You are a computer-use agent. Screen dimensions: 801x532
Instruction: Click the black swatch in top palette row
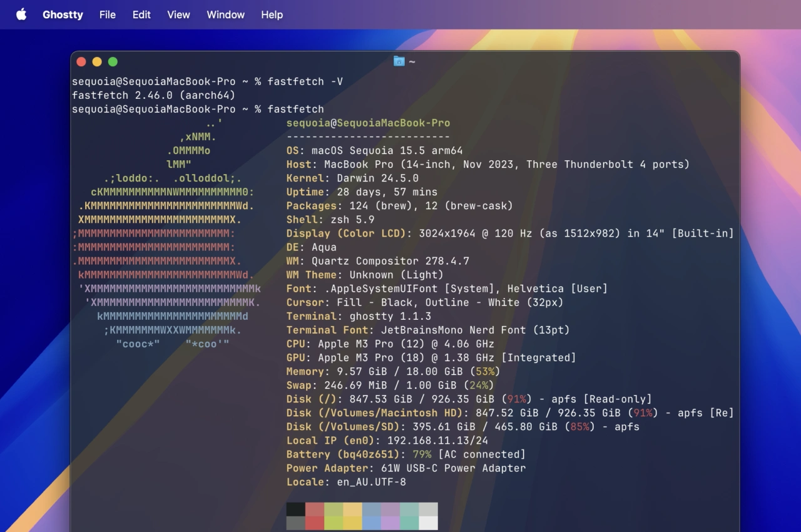(x=296, y=509)
